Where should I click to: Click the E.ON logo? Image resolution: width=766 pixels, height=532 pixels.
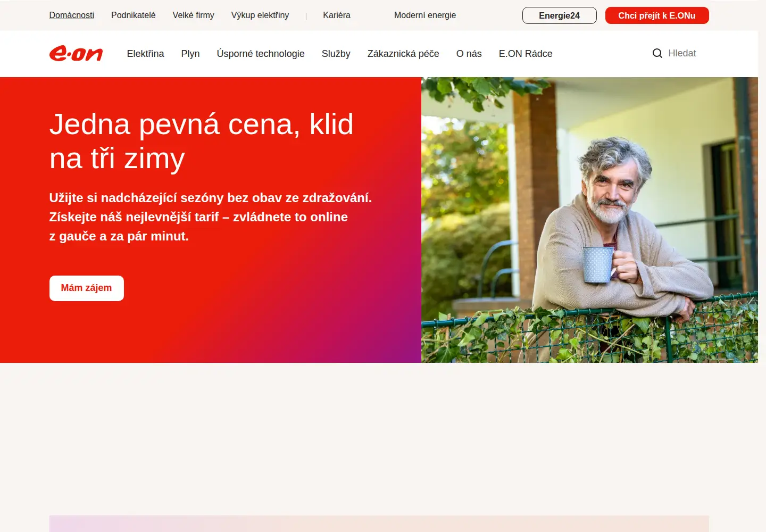pos(76,54)
